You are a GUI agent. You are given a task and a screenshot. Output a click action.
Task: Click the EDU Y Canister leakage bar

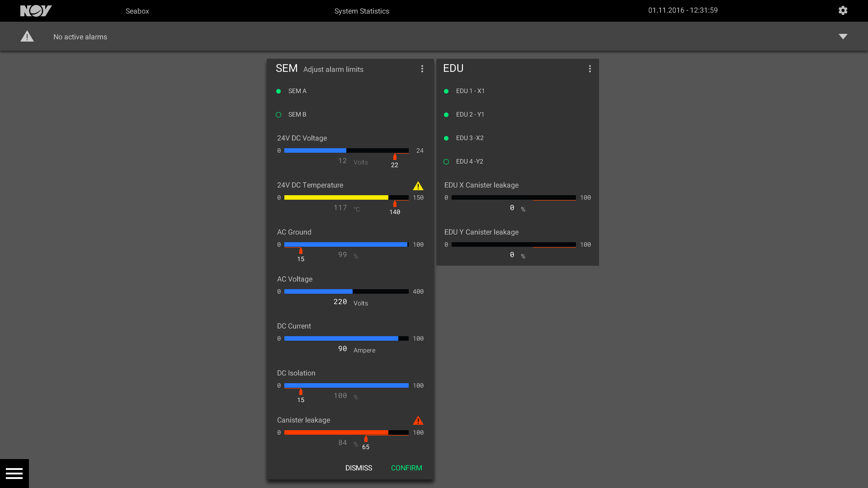pos(514,244)
